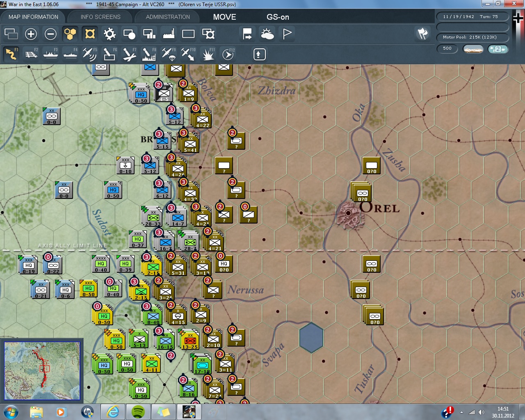Select the F10 air transfer mode
Image resolution: width=525 pixels, height=420 pixels.
point(188,54)
